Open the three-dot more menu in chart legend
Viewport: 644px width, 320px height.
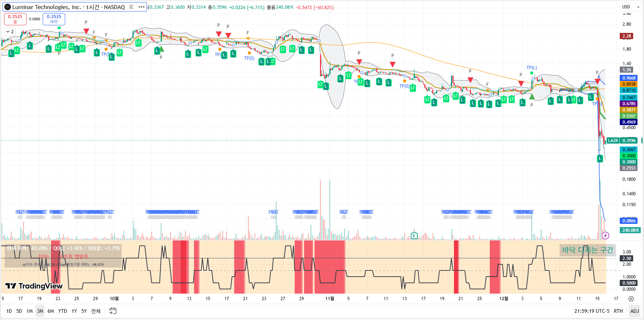141,7
